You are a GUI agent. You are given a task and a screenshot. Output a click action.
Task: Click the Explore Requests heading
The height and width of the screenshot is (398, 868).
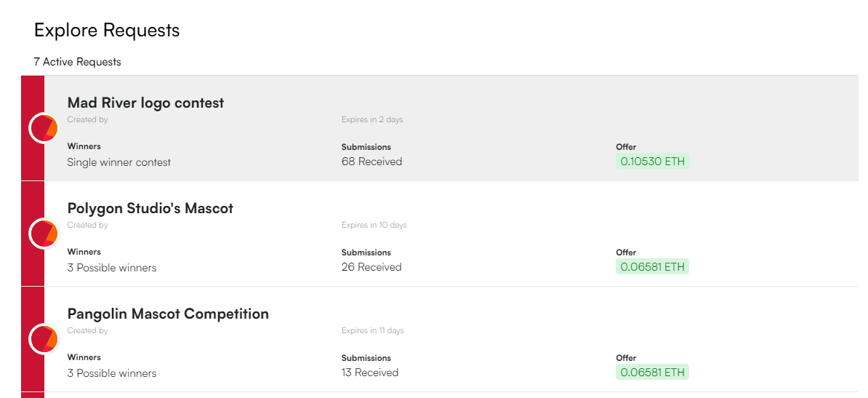click(x=107, y=31)
